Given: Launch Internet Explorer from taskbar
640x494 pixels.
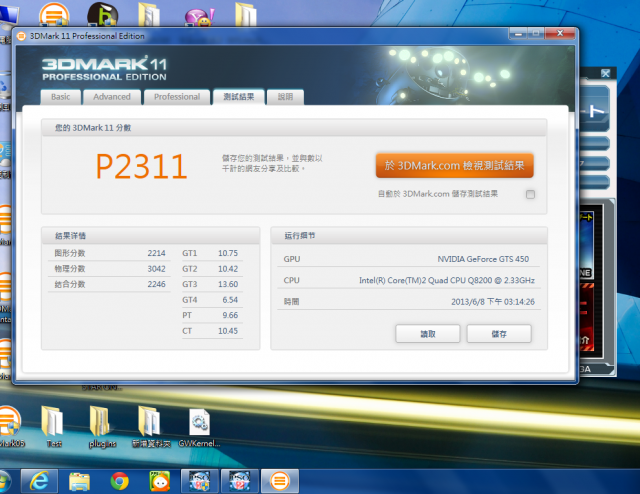Looking at the screenshot, I should 39,481.
